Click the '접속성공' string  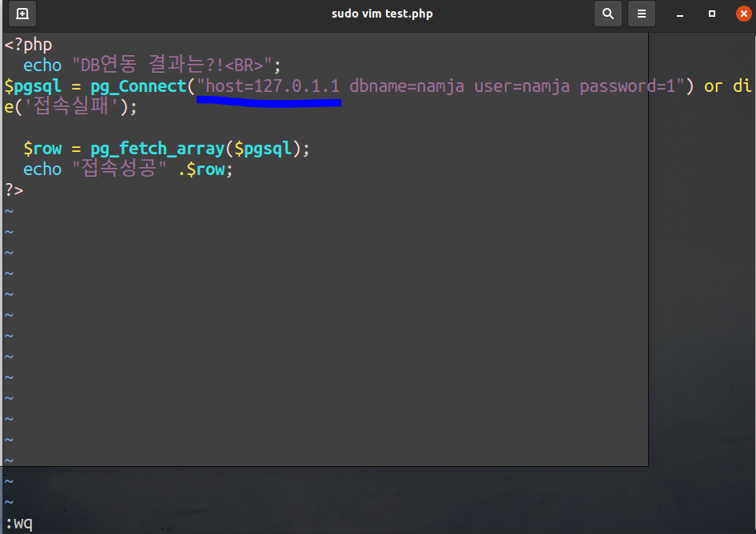pos(119,169)
